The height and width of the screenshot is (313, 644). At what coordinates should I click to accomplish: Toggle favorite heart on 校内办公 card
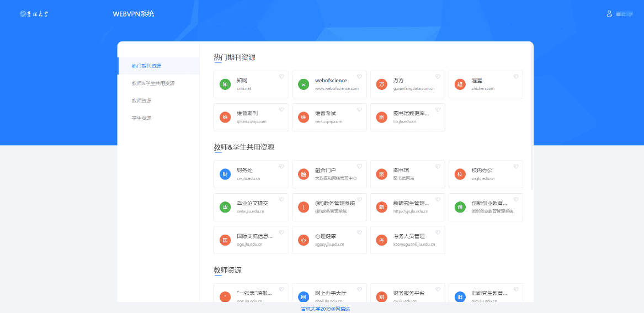[x=516, y=166]
